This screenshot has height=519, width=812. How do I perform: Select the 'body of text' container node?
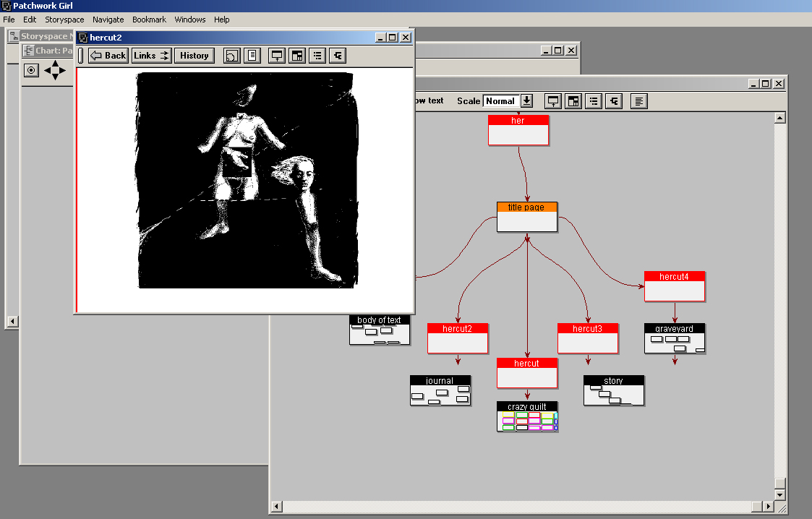tap(380, 330)
